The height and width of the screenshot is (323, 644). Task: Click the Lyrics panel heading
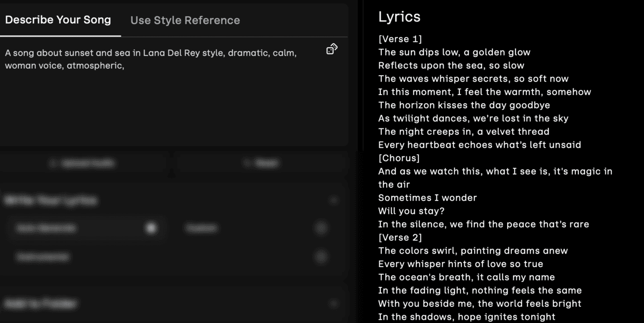tap(399, 17)
